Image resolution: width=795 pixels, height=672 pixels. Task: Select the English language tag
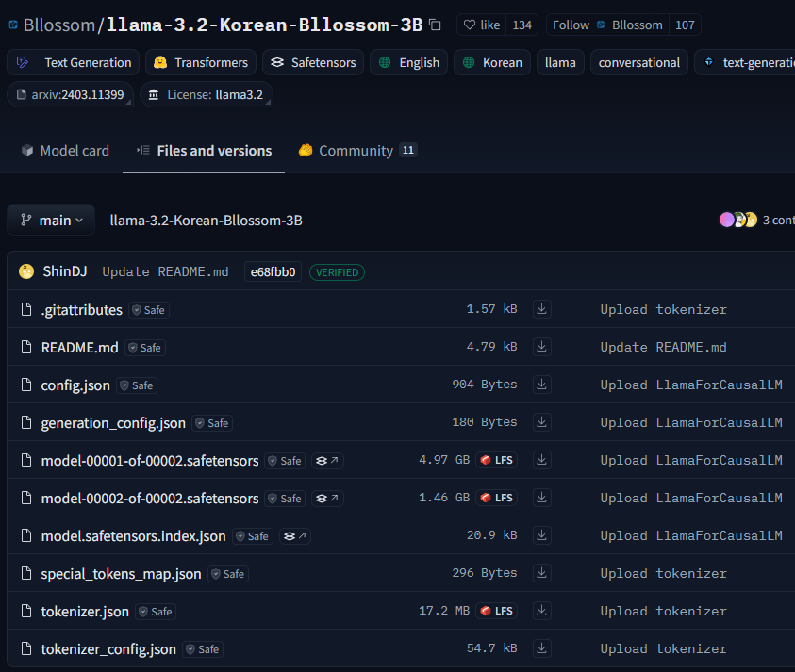[x=408, y=62]
